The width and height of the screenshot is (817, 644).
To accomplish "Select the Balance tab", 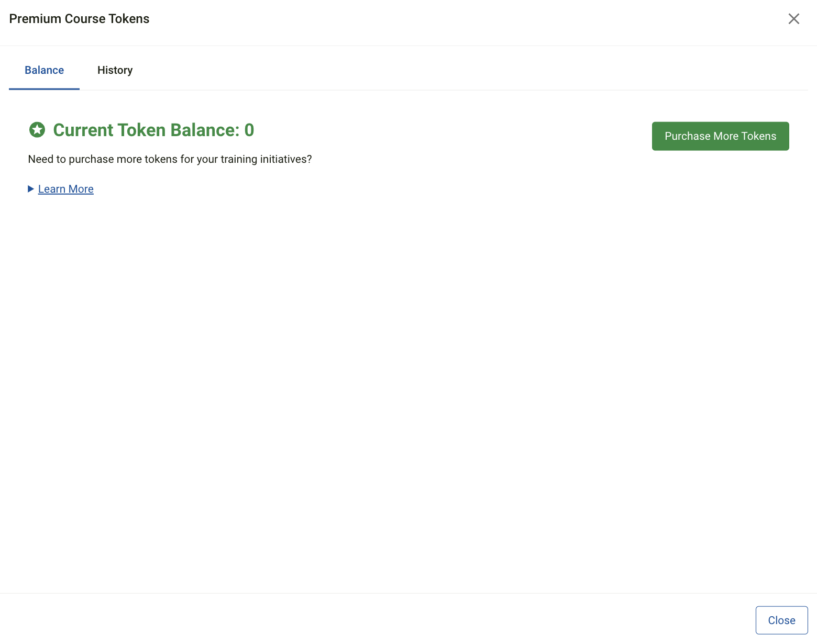I will 44,70.
